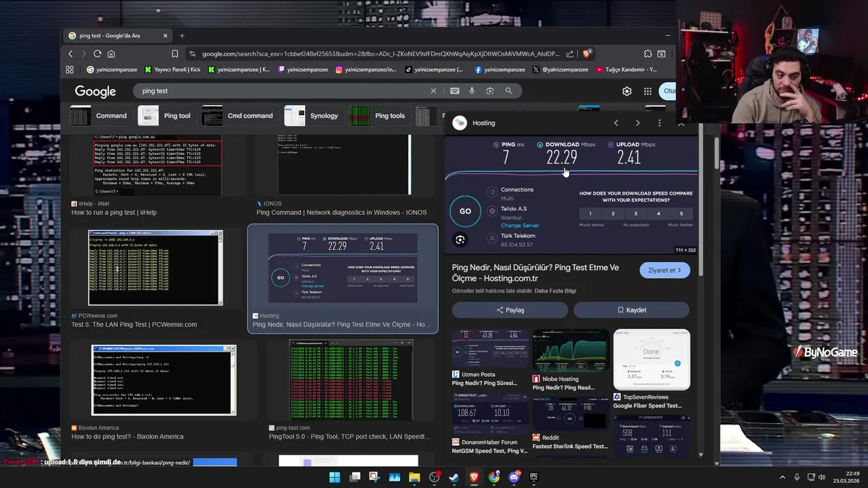Open the TikTok yalnizsempanzee bookmark
868x488 pixels.
434,69
